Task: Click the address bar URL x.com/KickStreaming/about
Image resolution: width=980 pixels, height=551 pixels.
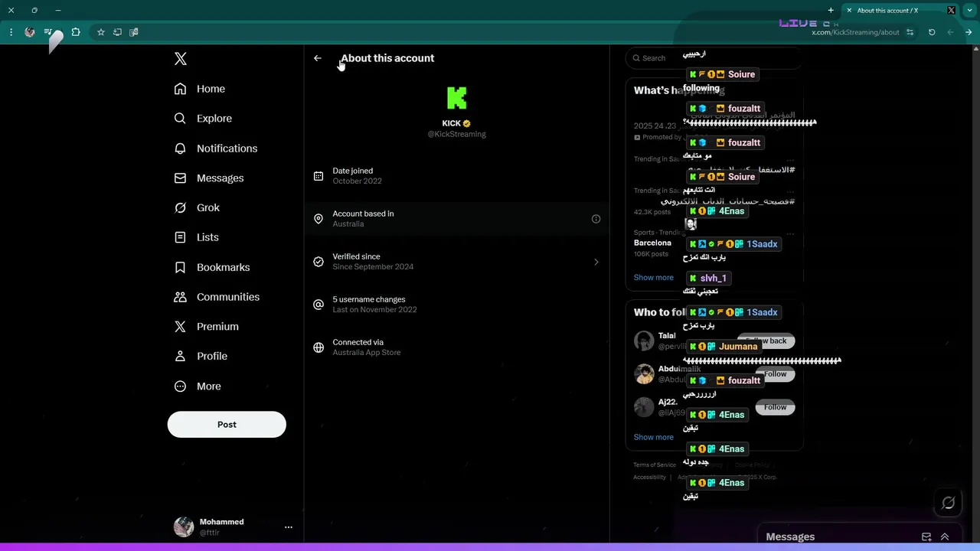Action: click(x=855, y=33)
